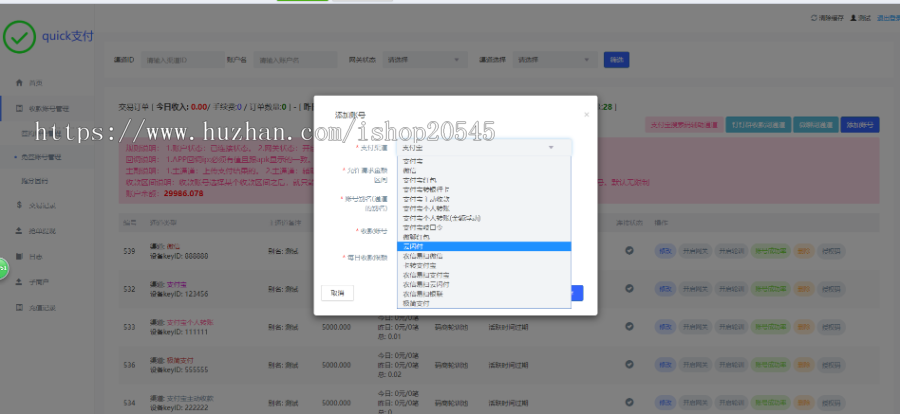Focus the 通道ID input field
Image resolution: width=900 pixels, height=414 pixels.
pyautogui.click(x=183, y=60)
